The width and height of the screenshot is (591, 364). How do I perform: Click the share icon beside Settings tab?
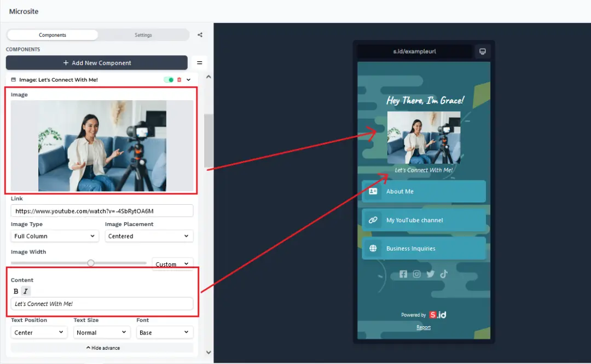pos(200,35)
